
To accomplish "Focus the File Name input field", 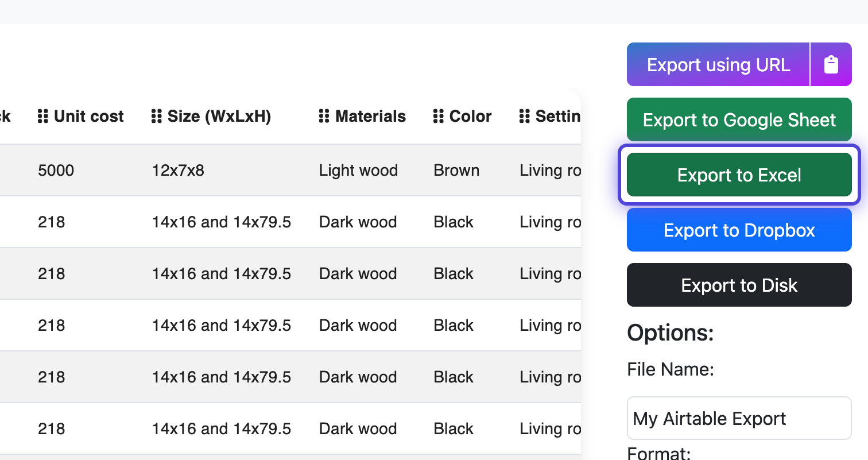I will click(739, 418).
